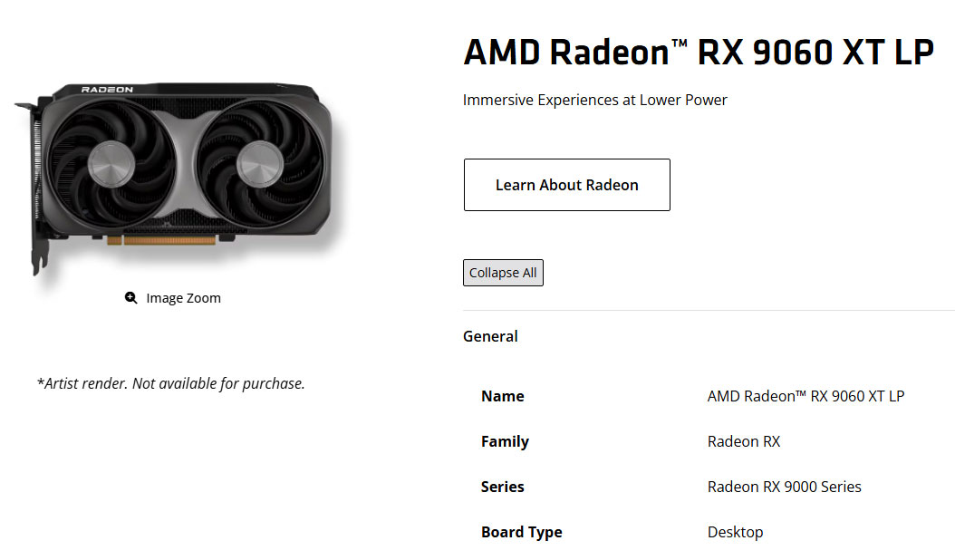Click the Radeon RX 9000 Series value
Viewport: 955px width, 560px height.
coord(784,487)
